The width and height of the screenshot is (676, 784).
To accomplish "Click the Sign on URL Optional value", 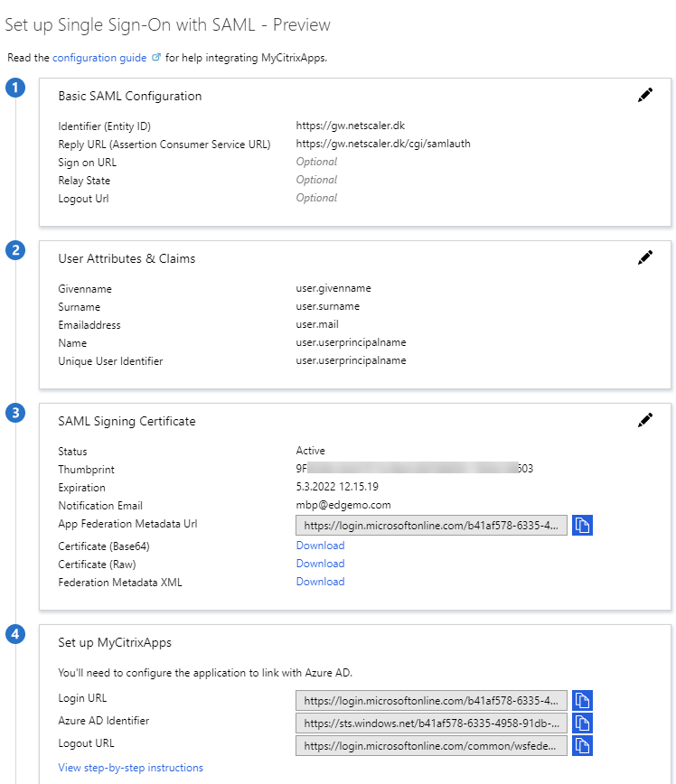I will 316,162.
